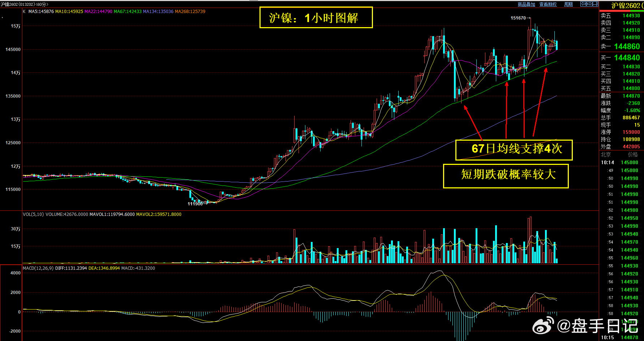The height and width of the screenshot is (341, 644).
Task: Click the next (right arrow) navigation icon
Action: (589, 4)
